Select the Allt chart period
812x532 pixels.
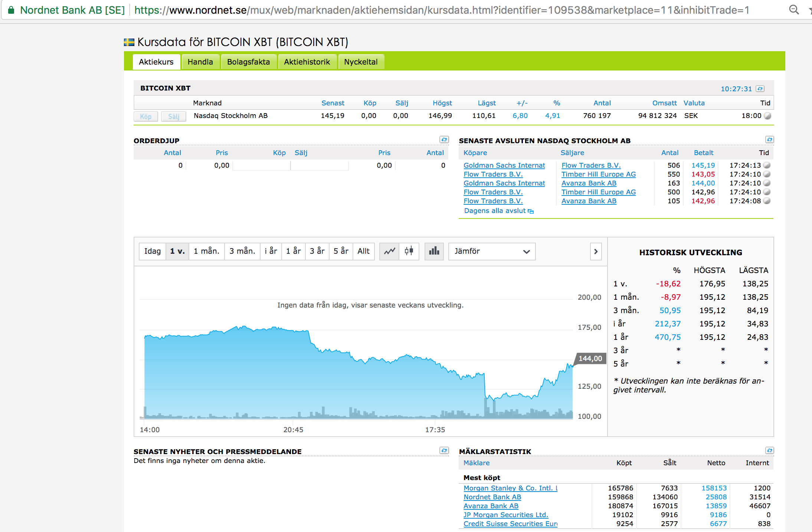click(x=363, y=251)
